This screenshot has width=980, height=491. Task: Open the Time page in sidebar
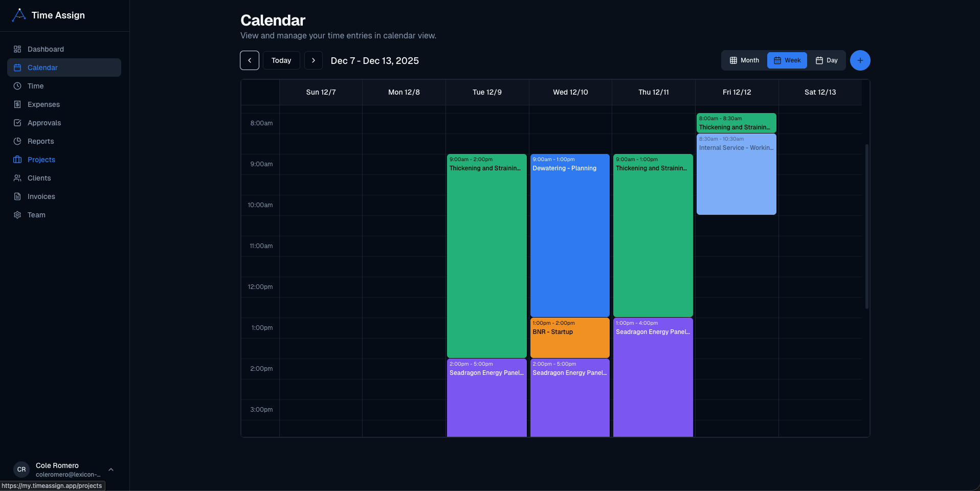click(64, 86)
